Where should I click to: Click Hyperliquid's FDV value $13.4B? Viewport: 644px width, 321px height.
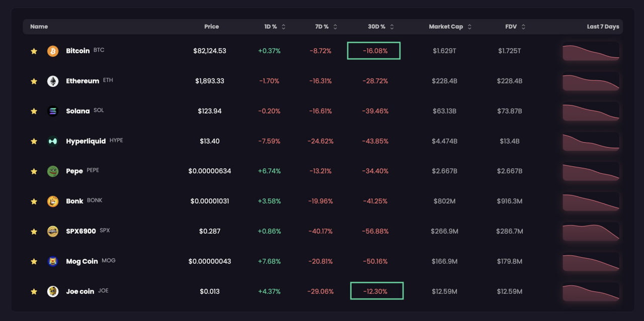pyautogui.click(x=510, y=141)
